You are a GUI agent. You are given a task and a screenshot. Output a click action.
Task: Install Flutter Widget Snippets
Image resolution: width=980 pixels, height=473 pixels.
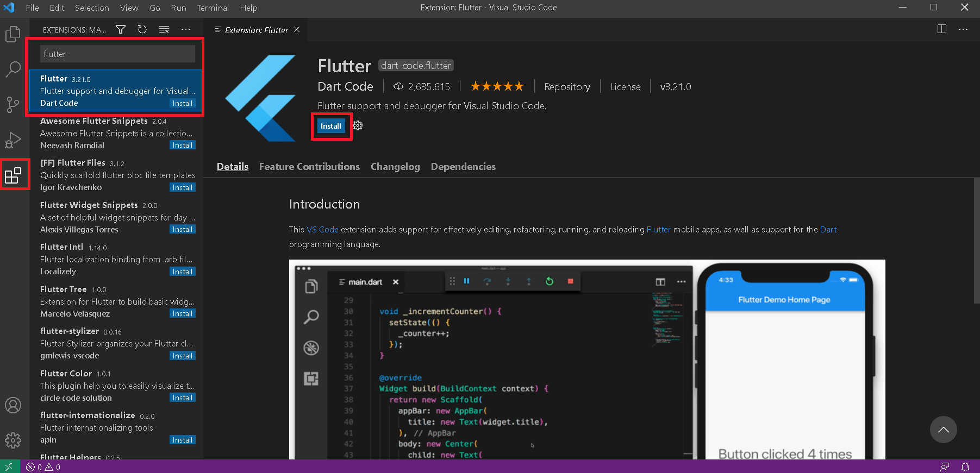pos(182,229)
